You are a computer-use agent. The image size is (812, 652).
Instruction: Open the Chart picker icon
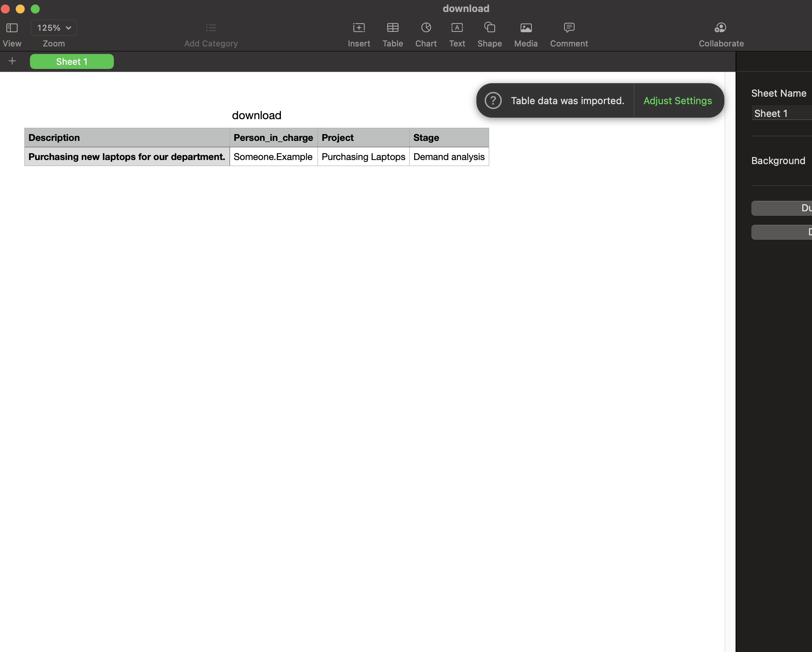point(425,28)
